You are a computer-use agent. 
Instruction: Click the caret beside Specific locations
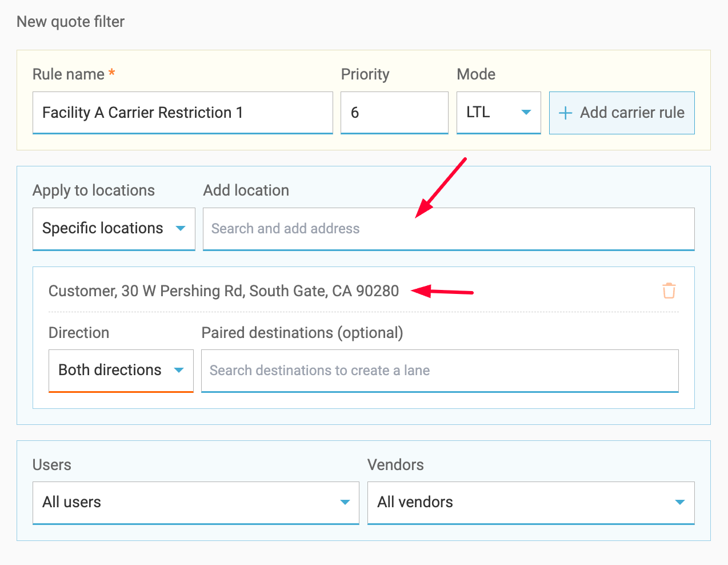181,228
